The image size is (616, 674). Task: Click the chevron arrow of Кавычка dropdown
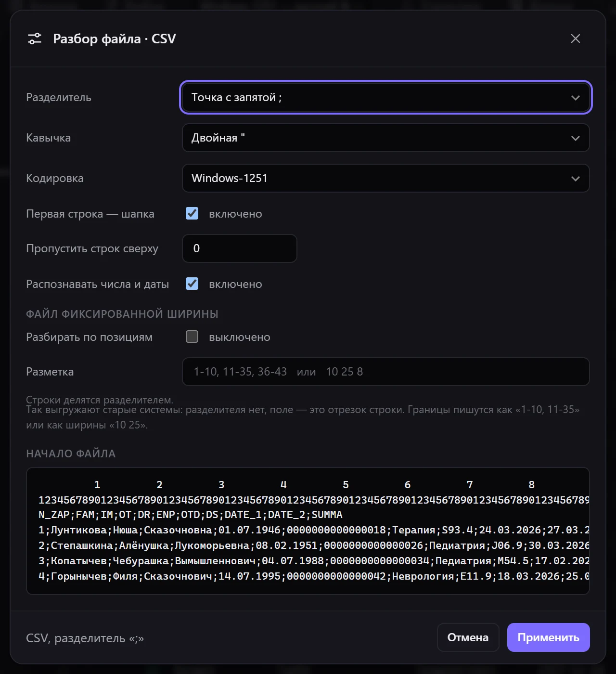(576, 138)
